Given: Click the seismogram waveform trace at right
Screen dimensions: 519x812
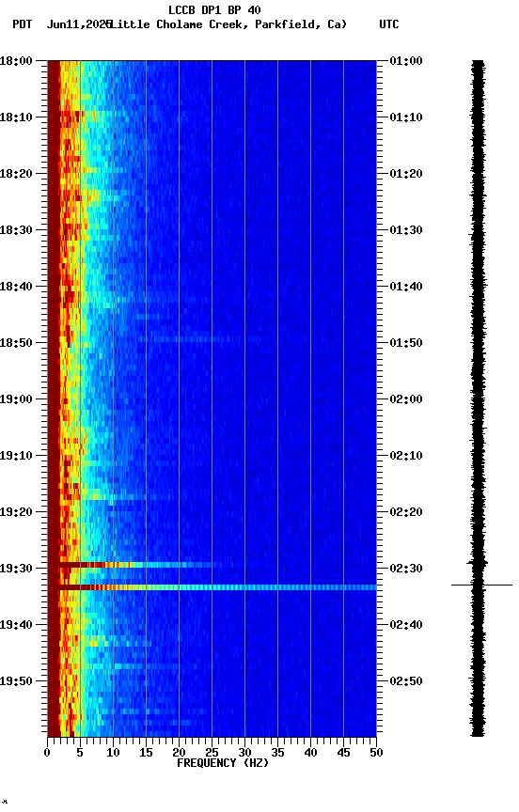Looking at the screenshot, I should tap(478, 398).
